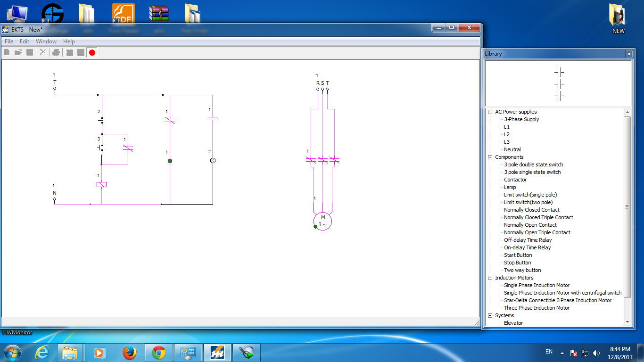The height and width of the screenshot is (362, 644).
Task: Select Three Phase Induction Motor
Action: (537, 308)
